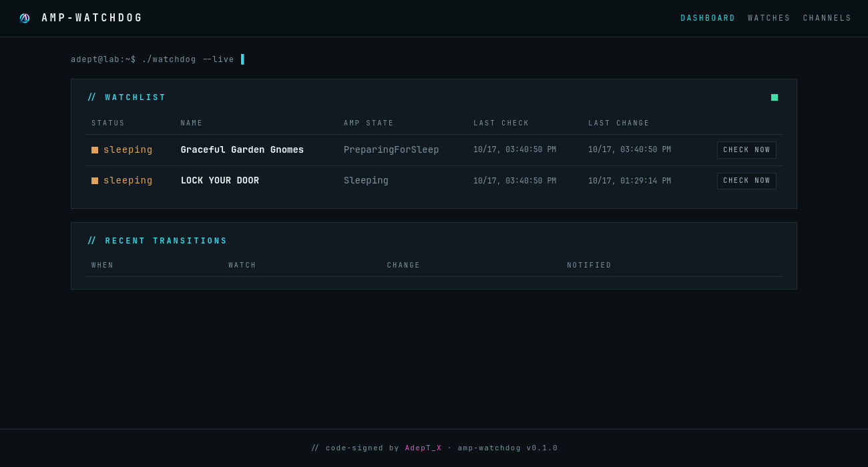Follow the AdepT_X link in footer
Viewport: 868px width, 467px height.
tap(423, 448)
